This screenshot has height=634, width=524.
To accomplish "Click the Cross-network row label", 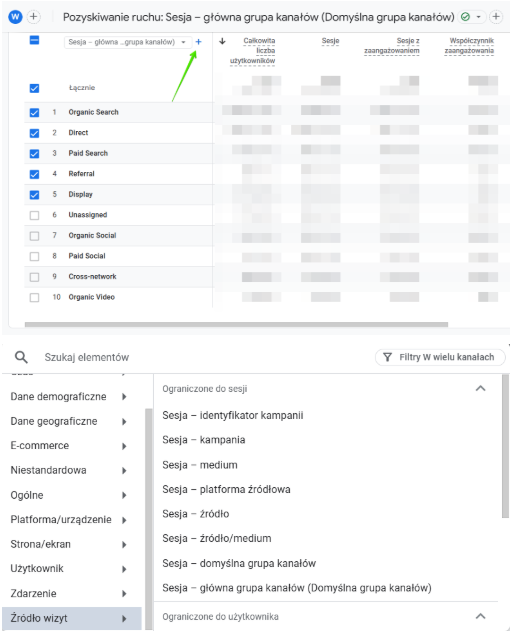I will point(92,277).
